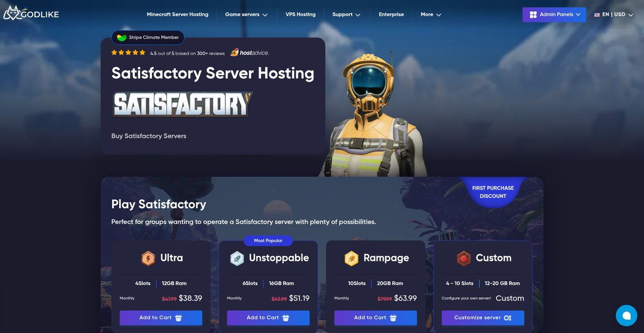Open the Enterprise page
This screenshot has width=644, height=333.
pyautogui.click(x=391, y=15)
